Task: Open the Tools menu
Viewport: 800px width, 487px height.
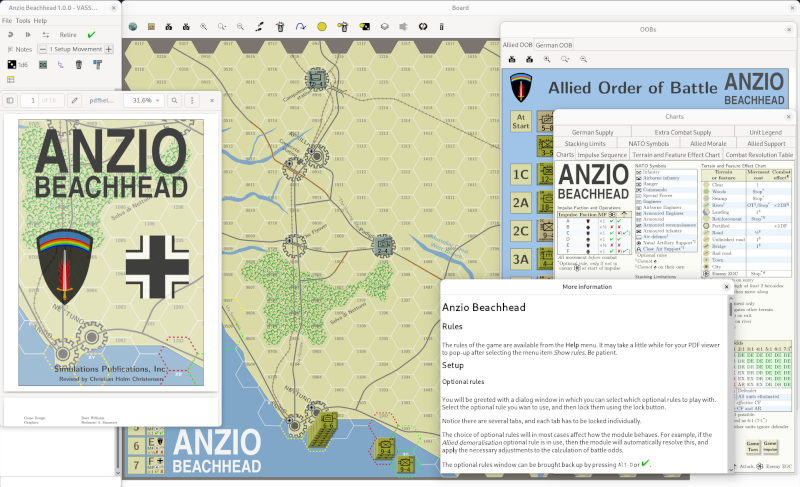Action: pyautogui.click(x=23, y=20)
